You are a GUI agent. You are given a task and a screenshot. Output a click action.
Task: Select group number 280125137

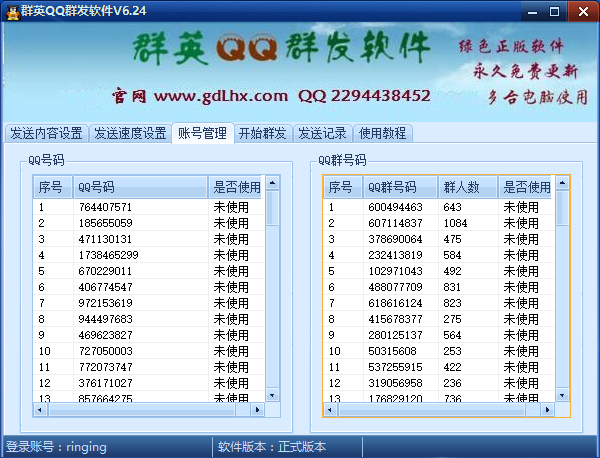pyautogui.click(x=395, y=335)
